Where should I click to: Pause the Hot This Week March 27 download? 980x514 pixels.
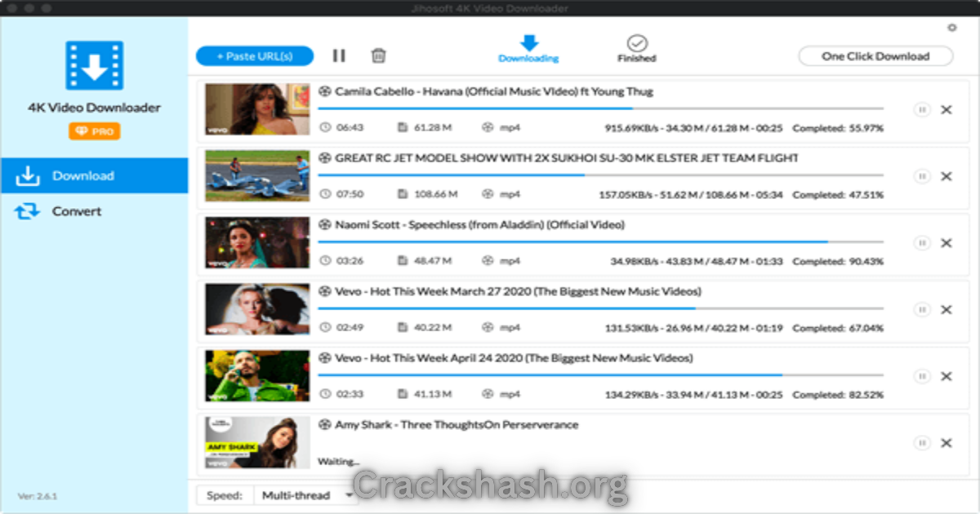922,310
